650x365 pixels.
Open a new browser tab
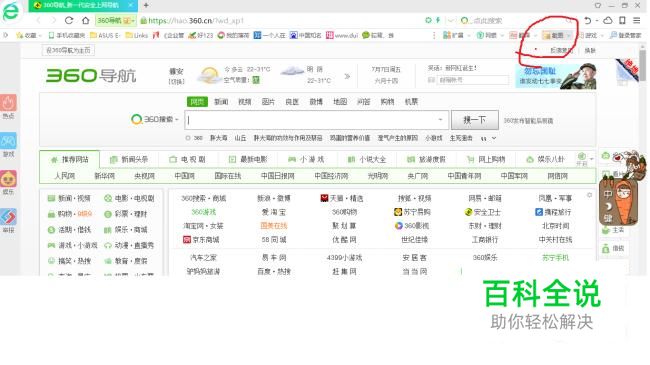click(x=146, y=5)
